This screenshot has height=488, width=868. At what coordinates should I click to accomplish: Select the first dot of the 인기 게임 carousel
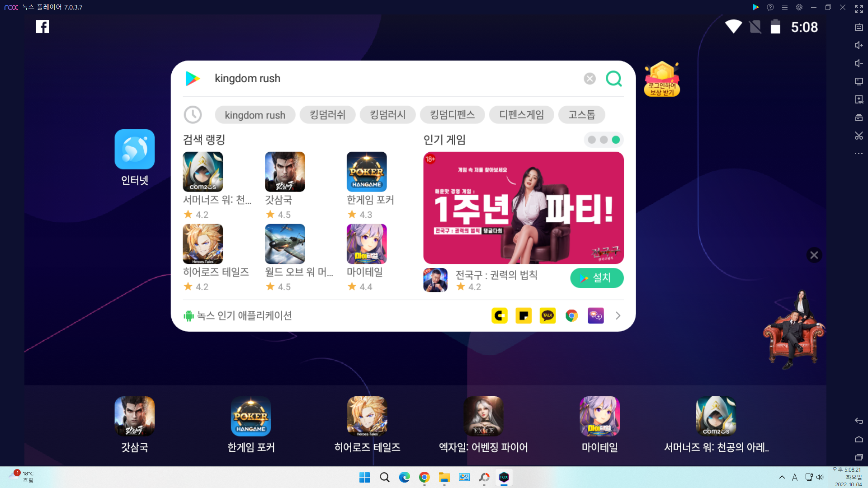coord(592,140)
